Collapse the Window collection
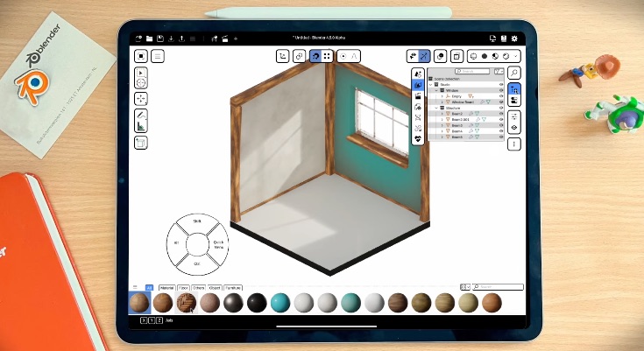The height and width of the screenshot is (351, 644). pos(436,90)
